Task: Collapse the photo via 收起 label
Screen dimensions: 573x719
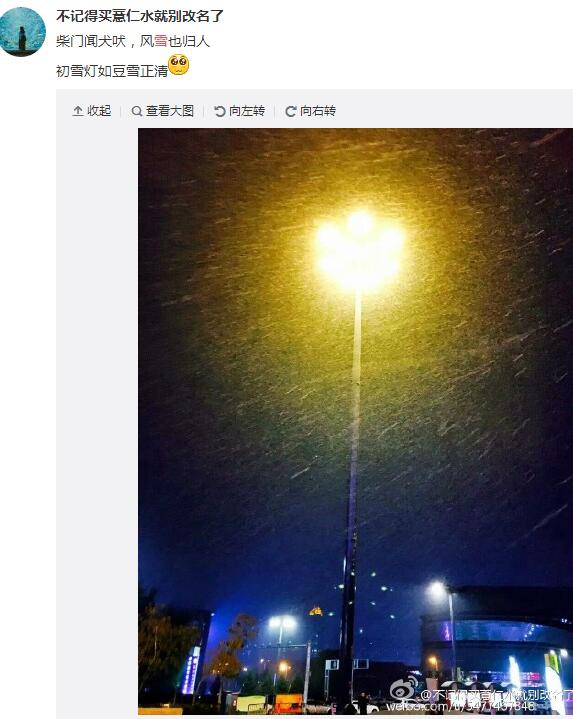Action: [99, 111]
